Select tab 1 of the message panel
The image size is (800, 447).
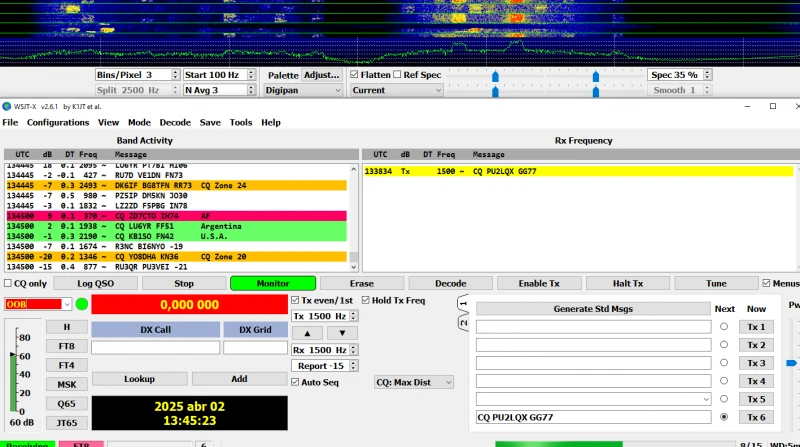(463, 304)
